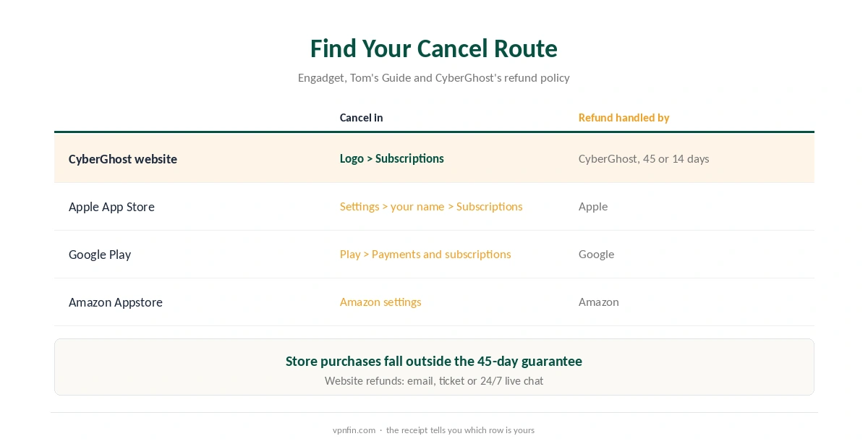This screenshot has height=444, width=868.
Task: Select the 'Amazon' refund handler cell
Action: (x=599, y=302)
